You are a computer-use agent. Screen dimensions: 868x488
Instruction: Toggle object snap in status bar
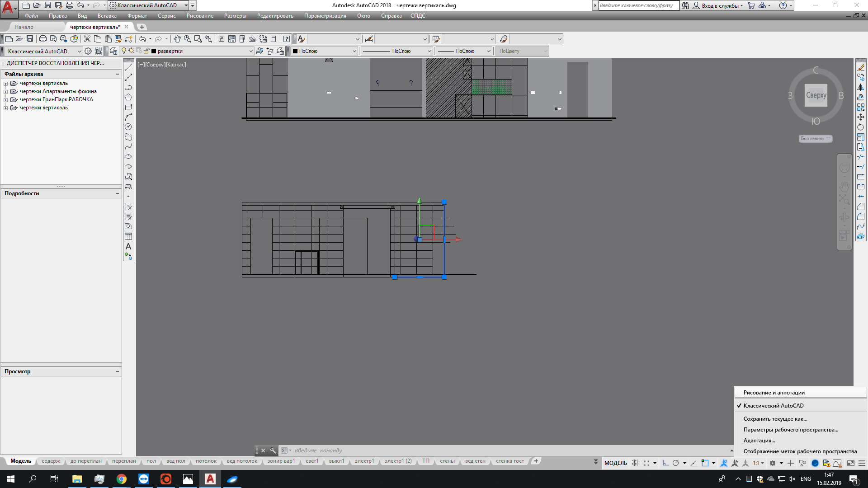click(x=705, y=463)
